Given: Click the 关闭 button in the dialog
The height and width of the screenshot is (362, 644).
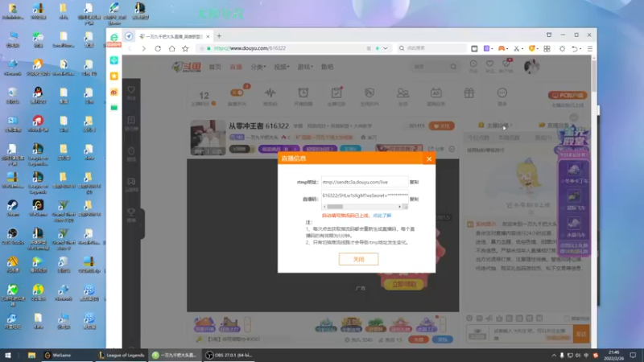Looking at the screenshot, I should coord(358,259).
